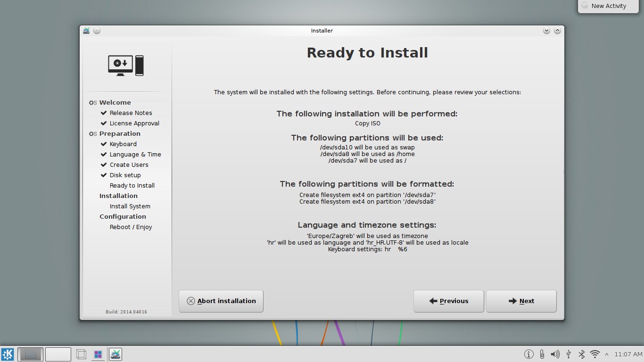Image resolution: width=644 pixels, height=362 pixels.
Task: Click the notifications info tray icon
Action: [529, 354]
